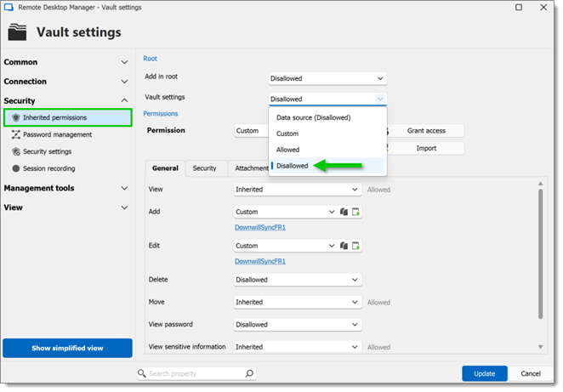This screenshot has width=563, height=392.
Task: Switch to the Security tab
Action: pyautogui.click(x=205, y=168)
